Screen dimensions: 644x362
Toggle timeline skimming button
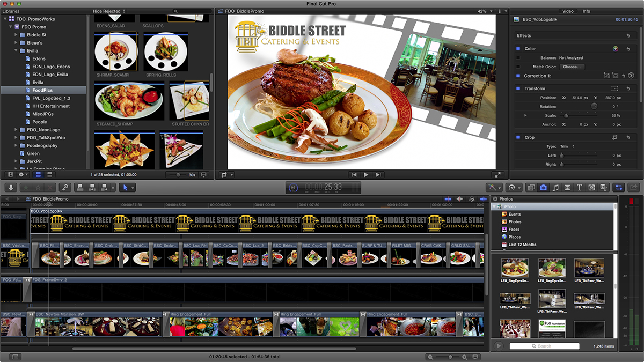(449, 199)
